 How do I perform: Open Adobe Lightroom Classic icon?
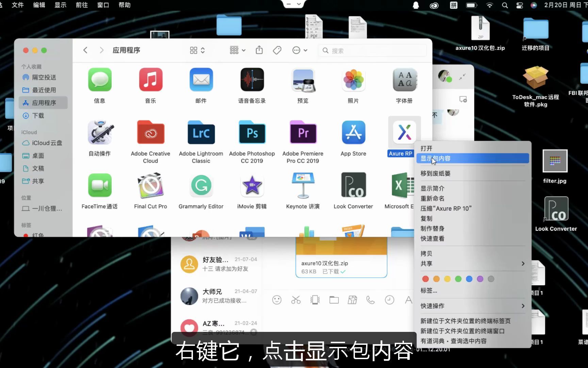201,133
